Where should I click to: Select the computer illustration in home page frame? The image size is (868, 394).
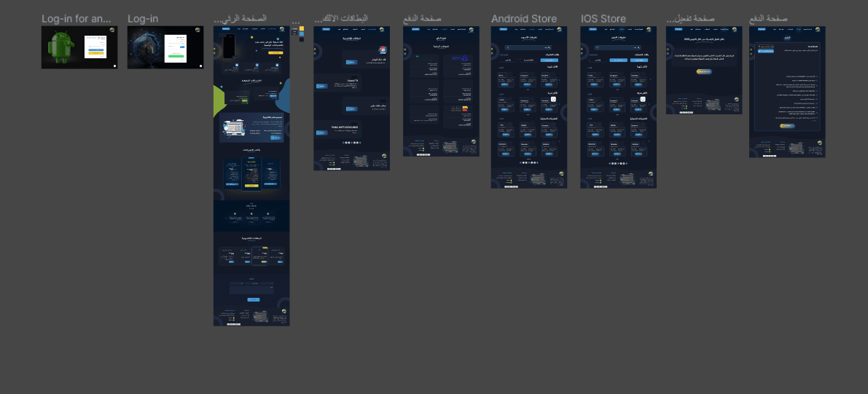pos(235,127)
